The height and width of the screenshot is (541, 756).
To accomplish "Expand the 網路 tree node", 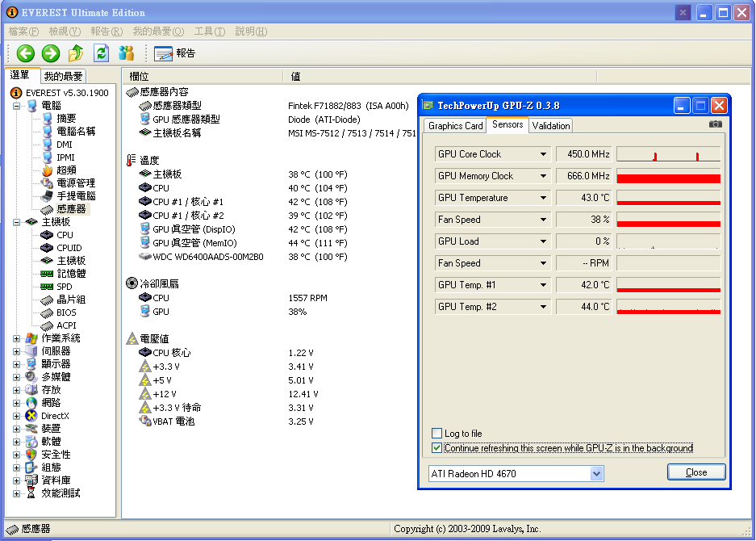I will coord(17,403).
